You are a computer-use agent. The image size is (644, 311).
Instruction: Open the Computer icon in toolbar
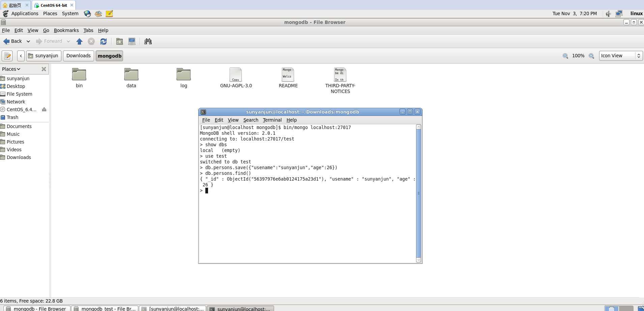click(x=132, y=41)
